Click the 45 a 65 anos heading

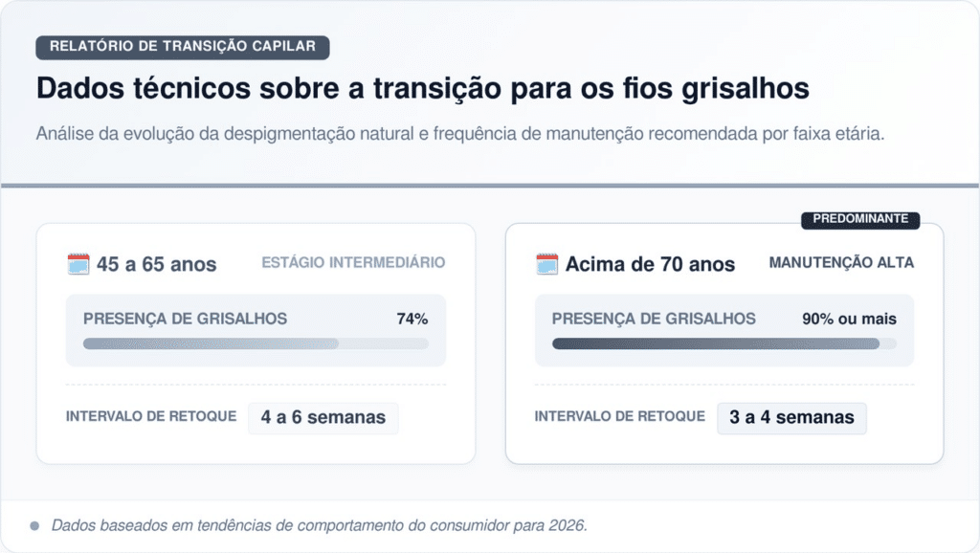tap(156, 265)
